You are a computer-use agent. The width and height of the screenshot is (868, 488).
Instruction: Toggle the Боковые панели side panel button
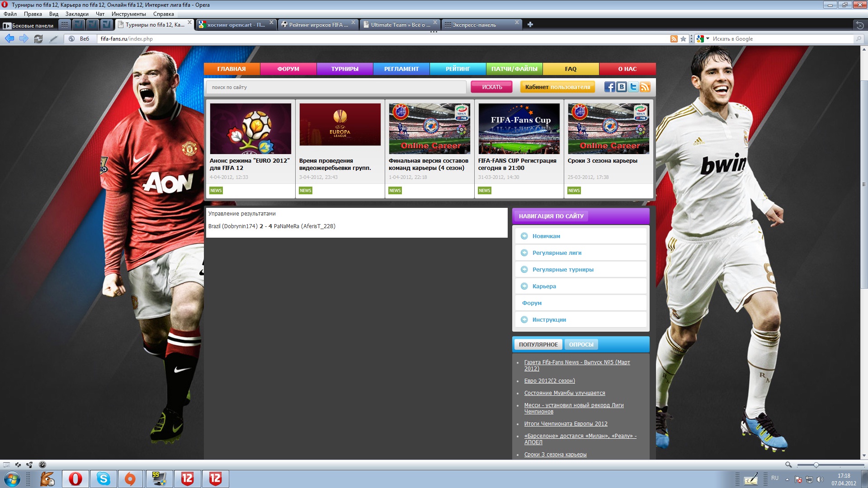click(29, 25)
